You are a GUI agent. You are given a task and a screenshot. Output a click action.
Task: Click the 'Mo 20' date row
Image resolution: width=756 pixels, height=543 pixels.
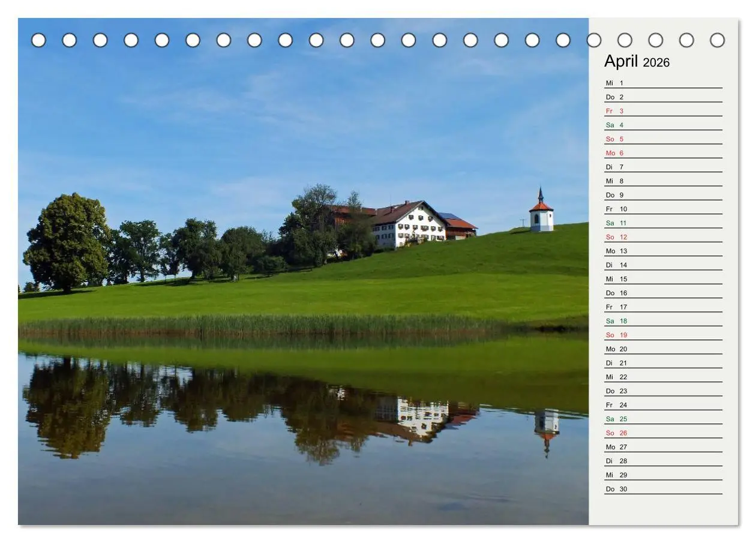click(663, 349)
